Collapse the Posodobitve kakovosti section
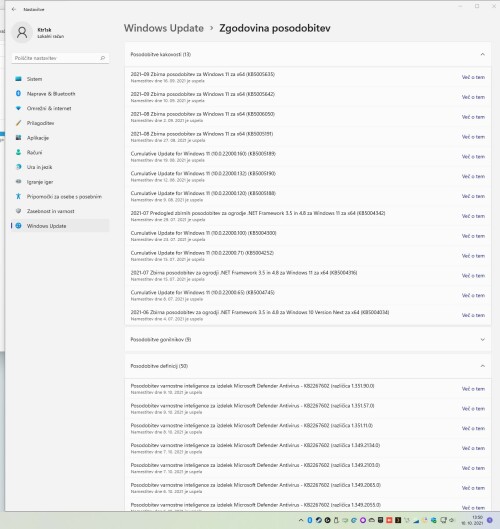Viewport: 500px width, 529px height. [x=482, y=54]
